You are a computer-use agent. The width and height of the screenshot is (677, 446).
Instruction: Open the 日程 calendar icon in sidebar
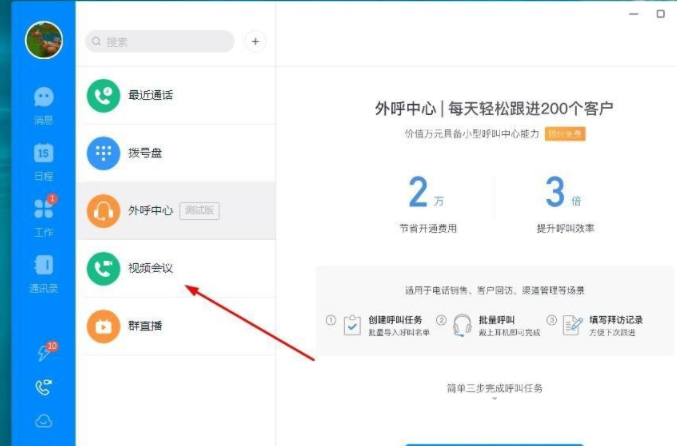(44, 153)
